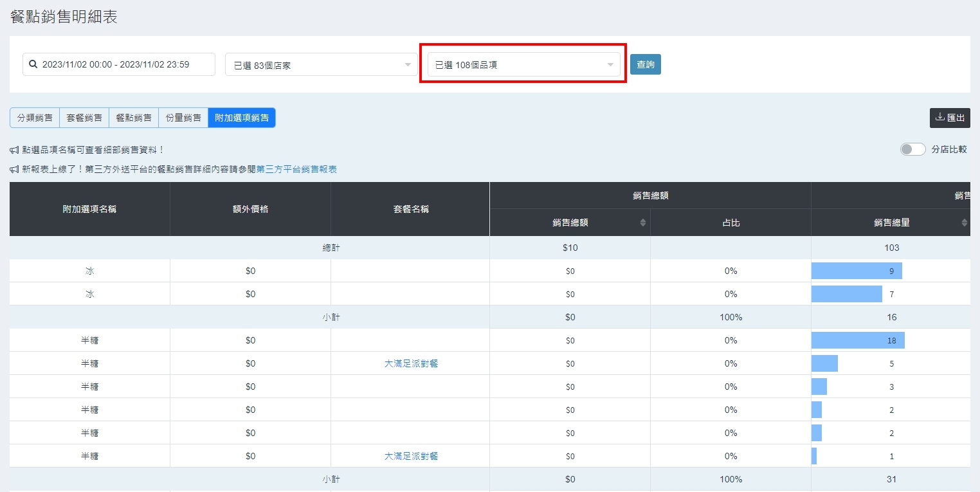Switch to the 套餐銷售 tab
The image size is (980, 492).
tap(84, 118)
